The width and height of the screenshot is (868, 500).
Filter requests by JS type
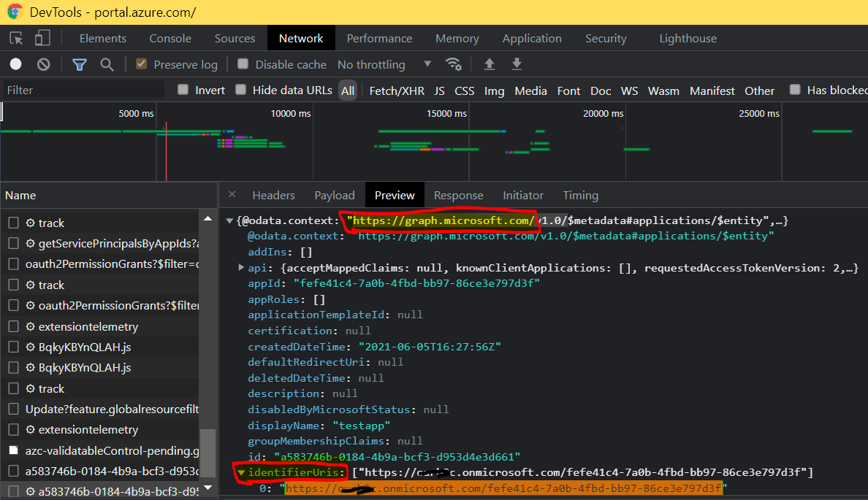pyautogui.click(x=440, y=91)
